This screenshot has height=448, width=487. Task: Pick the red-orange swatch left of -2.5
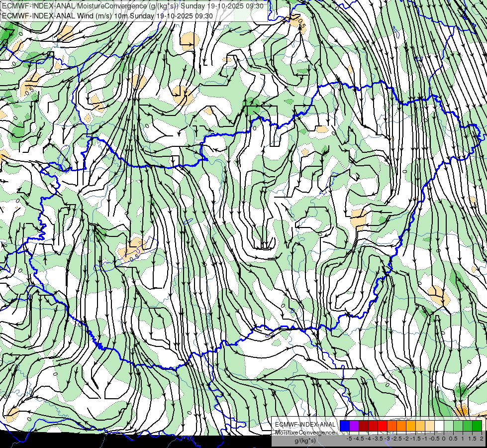click(x=392, y=426)
